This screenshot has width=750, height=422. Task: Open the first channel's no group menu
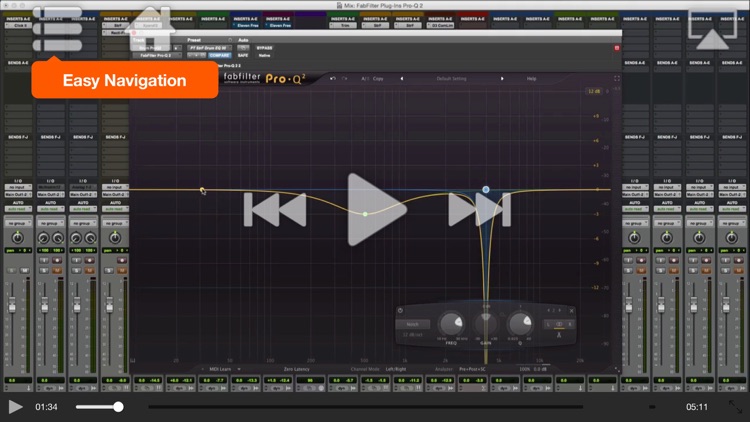point(18,223)
